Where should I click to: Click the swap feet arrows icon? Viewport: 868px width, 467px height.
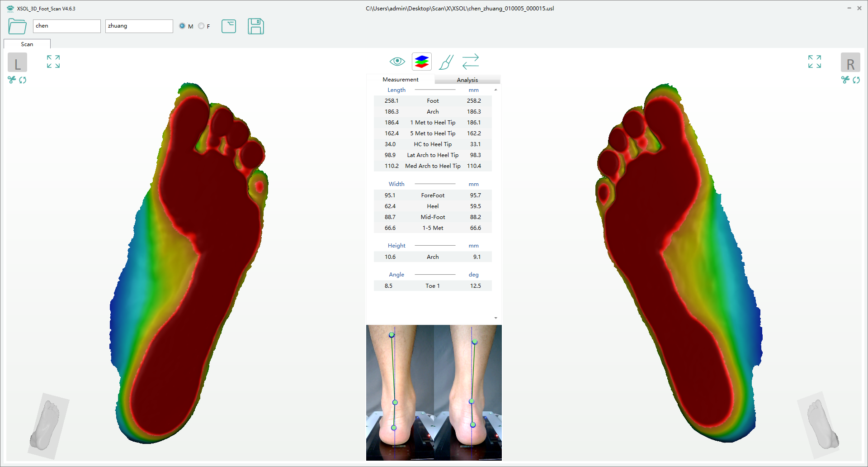pos(471,62)
